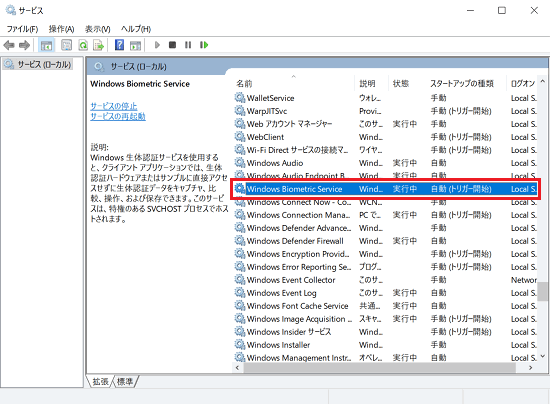Click the horizontal scrollbar thumb

(x=380, y=368)
